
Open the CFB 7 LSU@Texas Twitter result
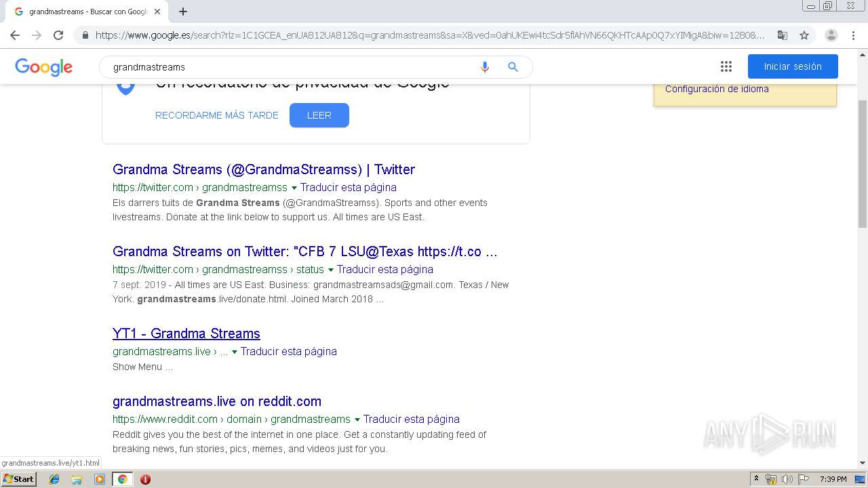(305, 251)
